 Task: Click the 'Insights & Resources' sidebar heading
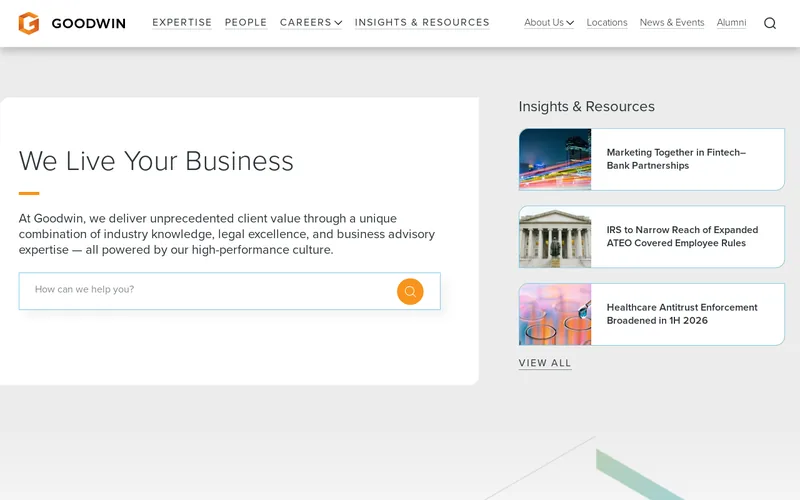(586, 106)
